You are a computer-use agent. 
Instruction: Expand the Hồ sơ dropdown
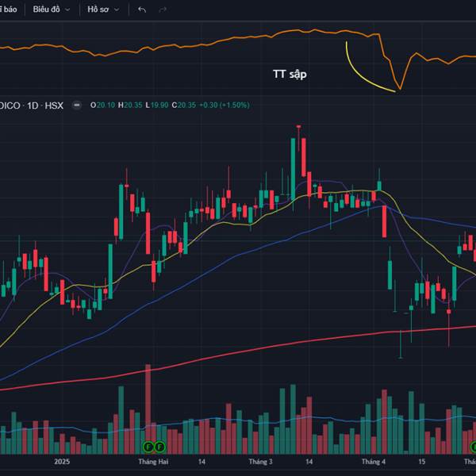(103, 10)
